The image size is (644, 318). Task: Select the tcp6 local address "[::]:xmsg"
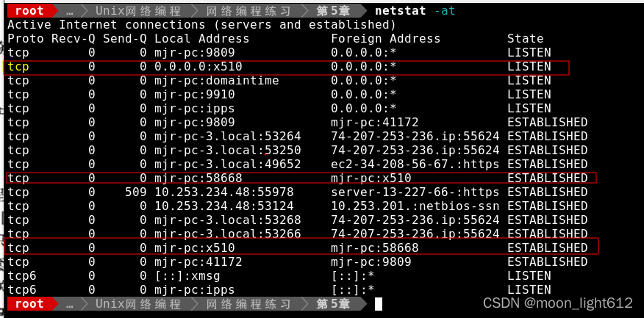(x=187, y=275)
